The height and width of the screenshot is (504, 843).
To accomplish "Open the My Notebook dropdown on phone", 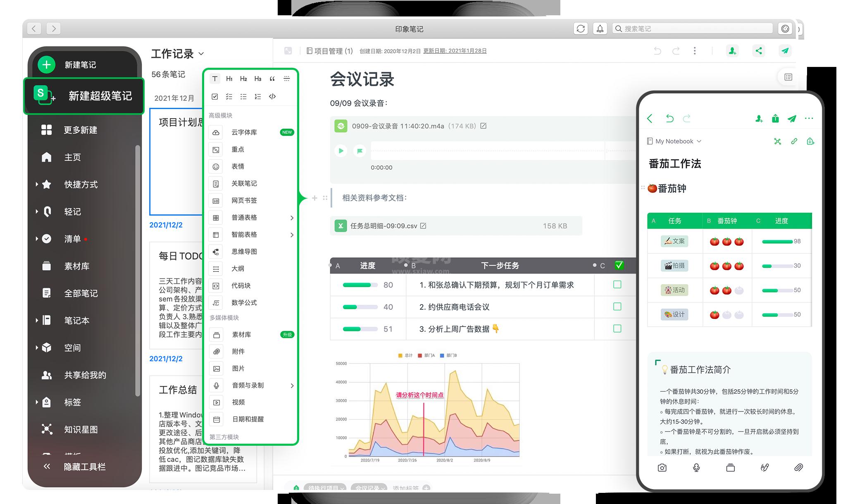I will (x=674, y=141).
